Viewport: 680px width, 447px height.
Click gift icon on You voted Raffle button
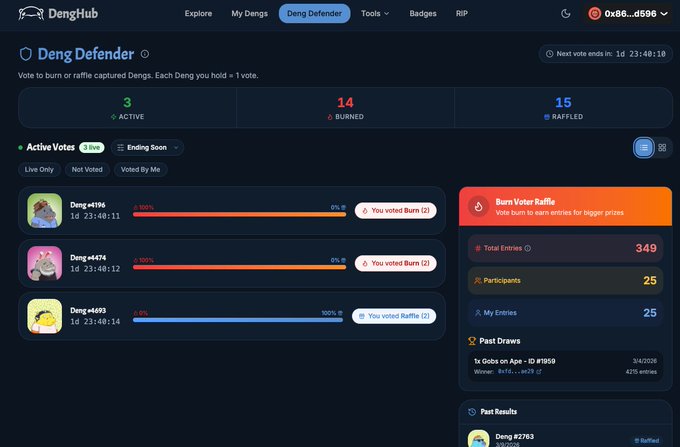tap(362, 316)
